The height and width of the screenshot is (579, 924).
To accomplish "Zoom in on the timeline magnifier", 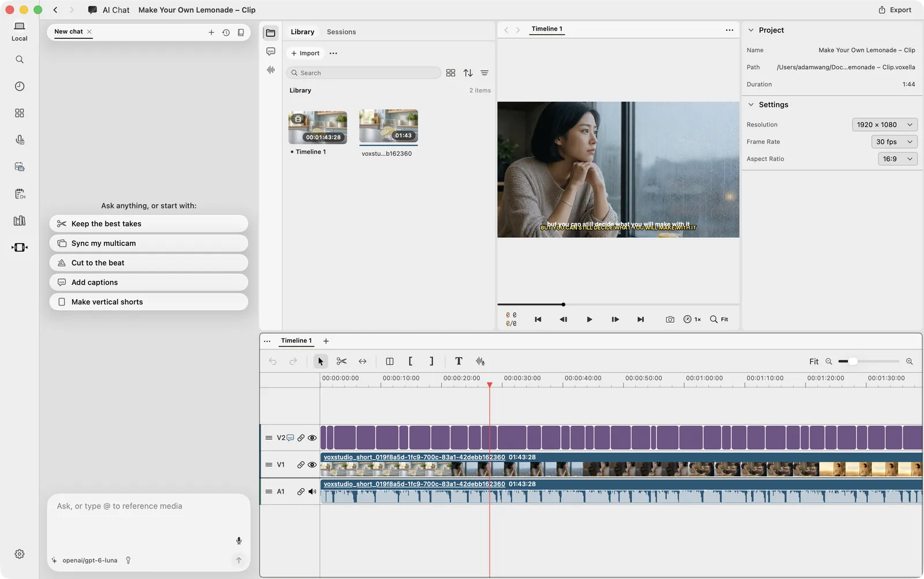I will click(910, 361).
